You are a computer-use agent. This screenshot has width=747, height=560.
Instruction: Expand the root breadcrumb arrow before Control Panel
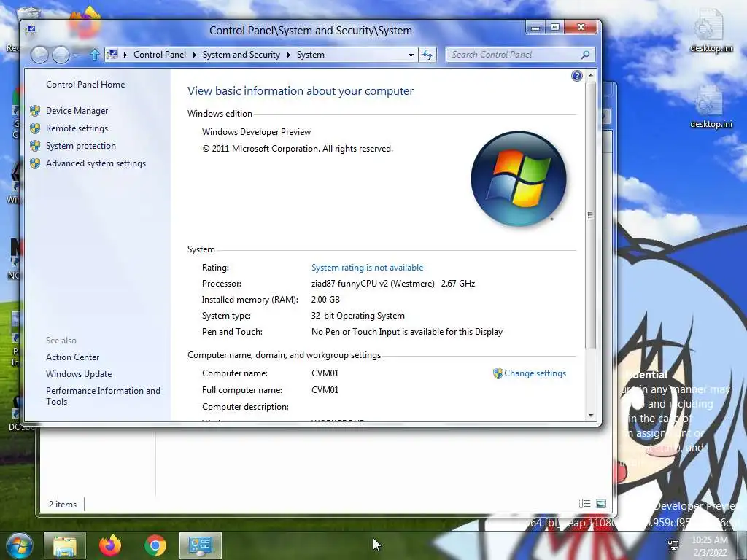point(125,55)
